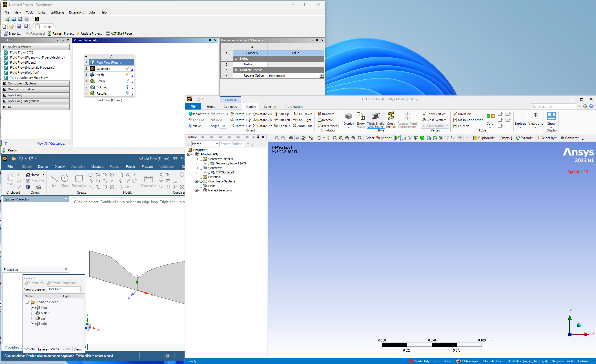Viewport: 596px width, 364px height.
Task: Click View All / Customize link
Action: tap(52, 144)
